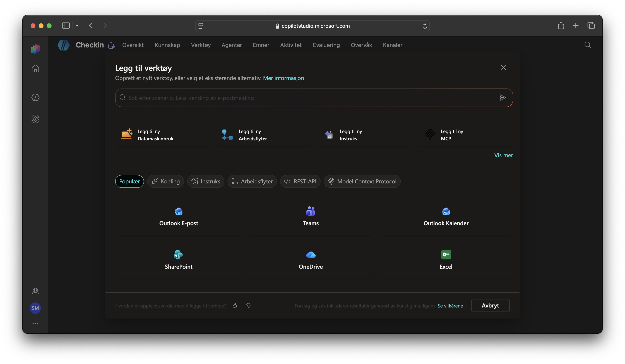Select the Outlook E-post tool card

click(x=179, y=217)
